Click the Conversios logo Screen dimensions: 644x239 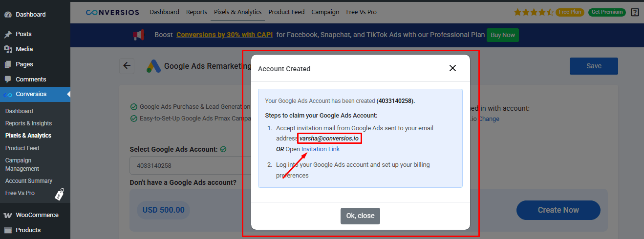click(x=112, y=12)
